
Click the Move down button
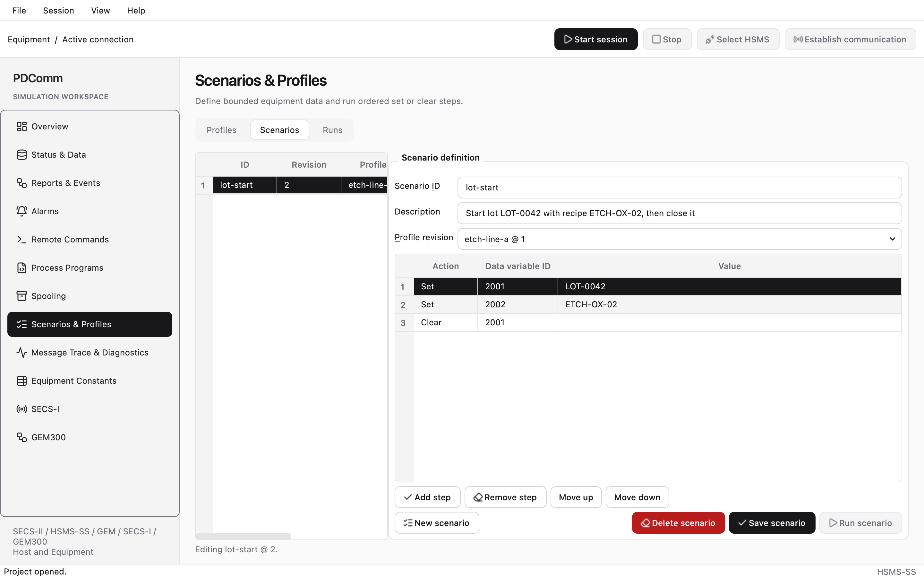[637, 497]
